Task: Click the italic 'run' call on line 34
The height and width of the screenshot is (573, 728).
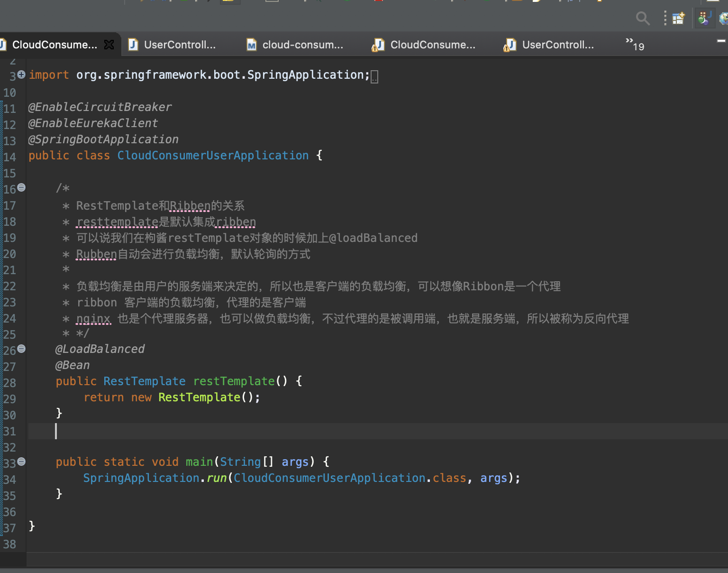Action: pyautogui.click(x=217, y=478)
